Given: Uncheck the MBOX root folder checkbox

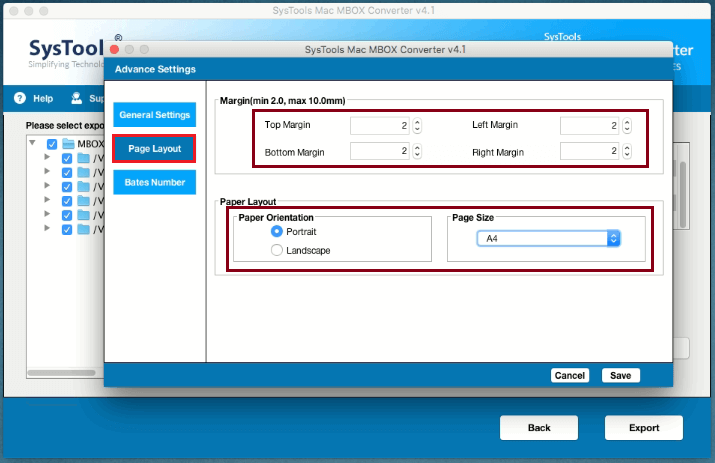Looking at the screenshot, I should [x=52, y=144].
